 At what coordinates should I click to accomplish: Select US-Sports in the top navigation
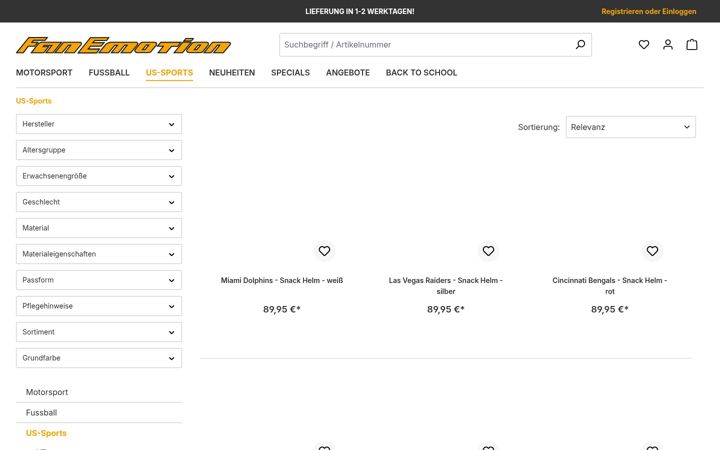[x=169, y=73]
